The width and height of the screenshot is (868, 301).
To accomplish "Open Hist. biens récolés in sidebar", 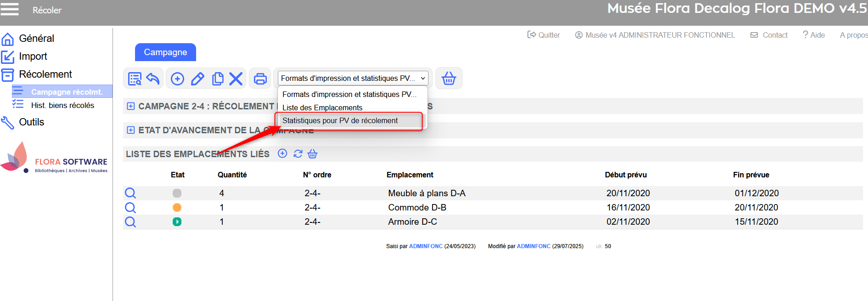I will (x=62, y=105).
